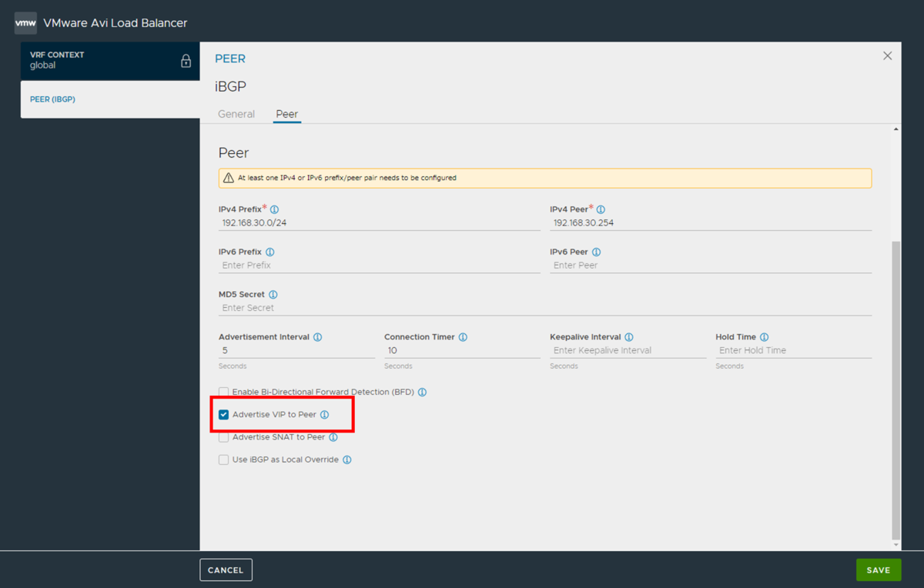924x588 pixels.
Task: Click VRF Context global header
Action: 110,61
